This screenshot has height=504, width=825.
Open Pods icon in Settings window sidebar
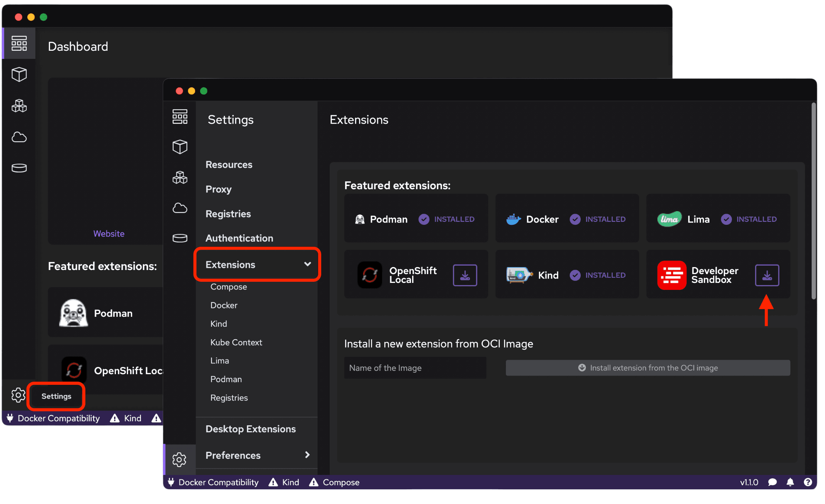(180, 178)
